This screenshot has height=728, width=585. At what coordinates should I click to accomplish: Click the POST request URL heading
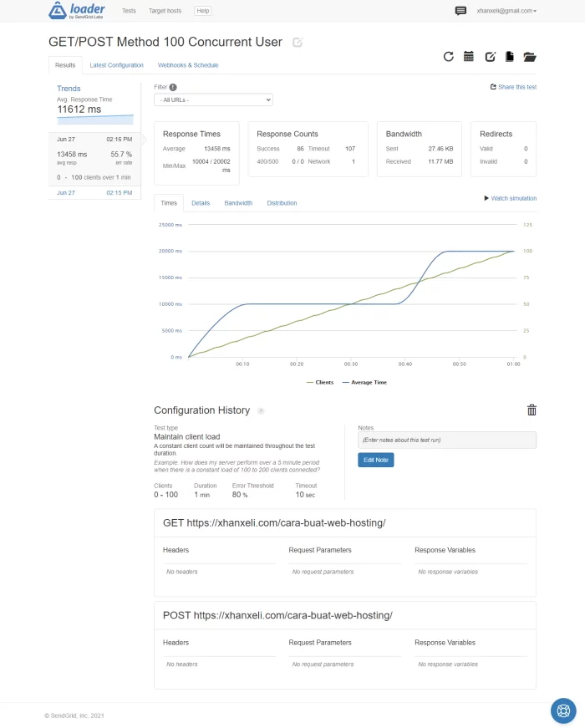tap(277, 616)
